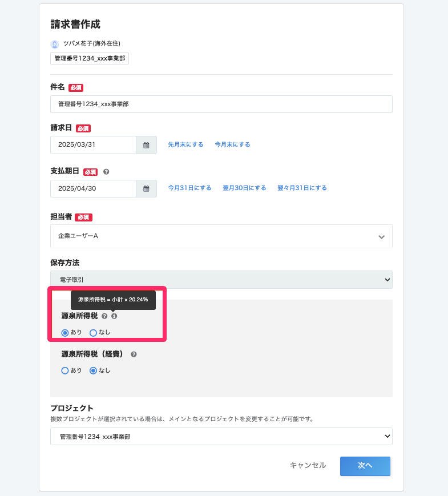
Task: Open calendar picker for 支払期日 field
Action: coord(146,188)
